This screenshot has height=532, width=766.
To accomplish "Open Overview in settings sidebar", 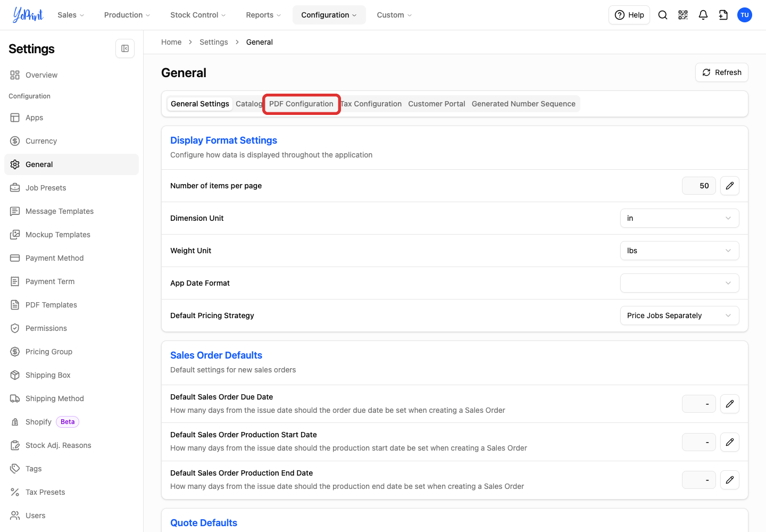I will tap(71, 75).
